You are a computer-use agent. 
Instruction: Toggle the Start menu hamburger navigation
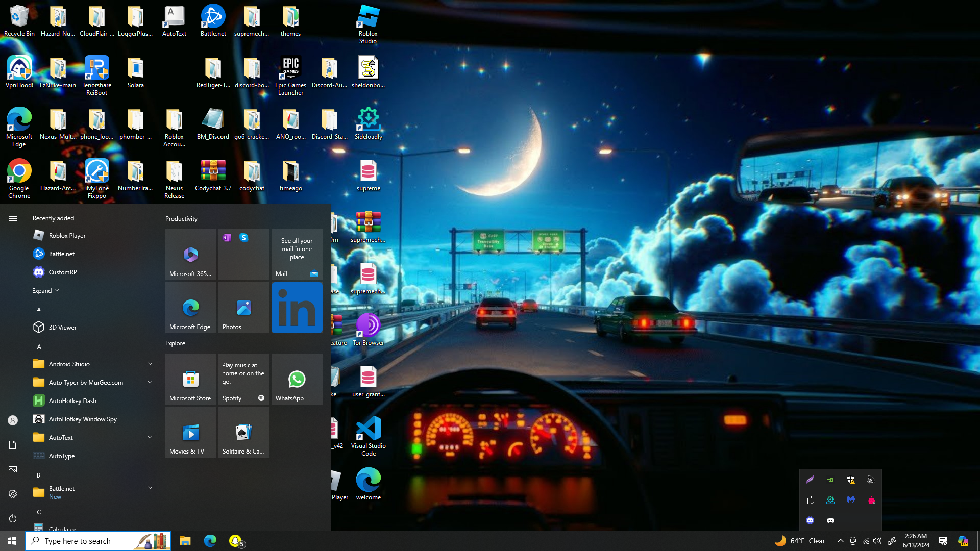click(x=13, y=218)
